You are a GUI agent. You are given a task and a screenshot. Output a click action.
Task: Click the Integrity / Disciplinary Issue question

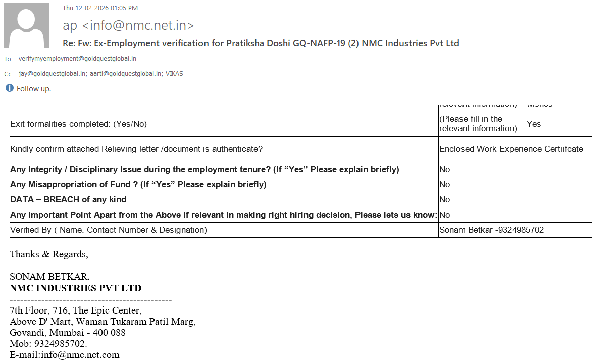(204, 170)
